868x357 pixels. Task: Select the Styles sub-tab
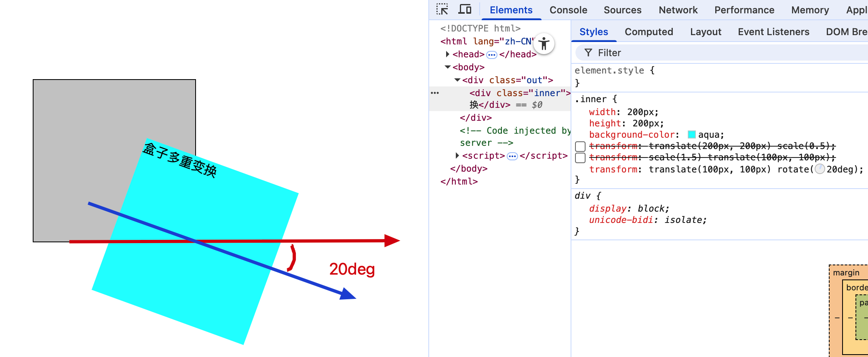click(594, 32)
